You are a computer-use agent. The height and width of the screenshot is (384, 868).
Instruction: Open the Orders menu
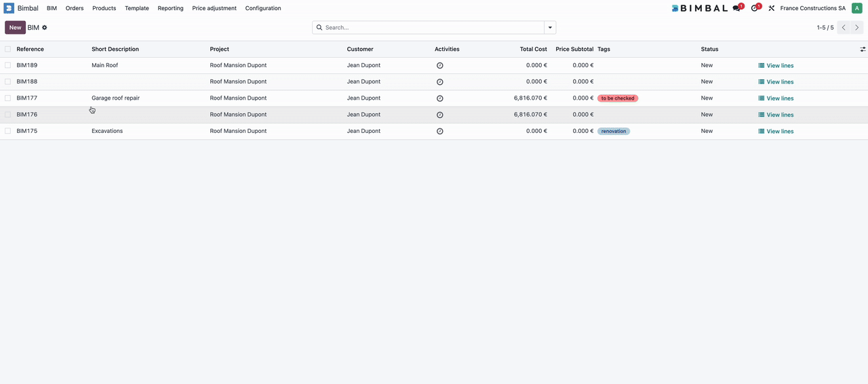click(75, 8)
